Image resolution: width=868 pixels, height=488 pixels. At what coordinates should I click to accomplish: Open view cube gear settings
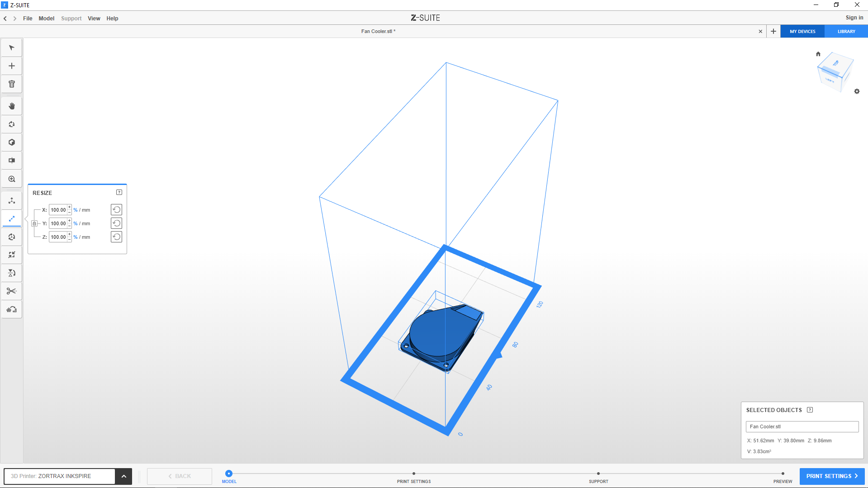857,91
